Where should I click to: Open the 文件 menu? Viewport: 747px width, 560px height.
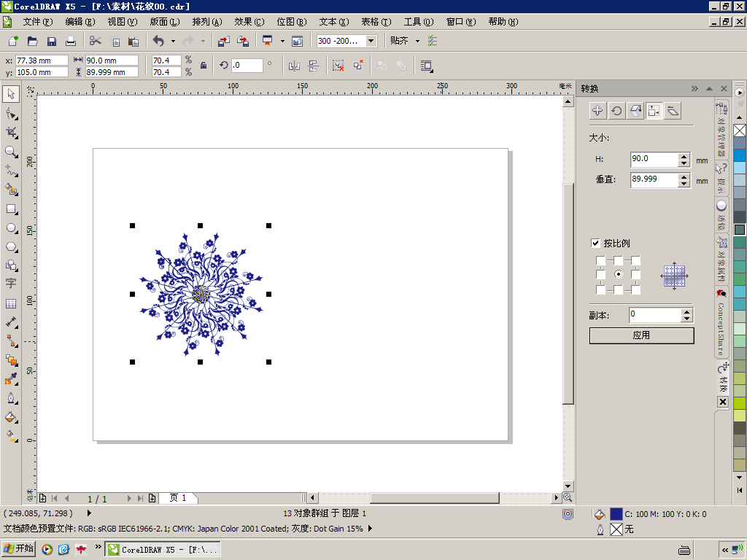38,22
